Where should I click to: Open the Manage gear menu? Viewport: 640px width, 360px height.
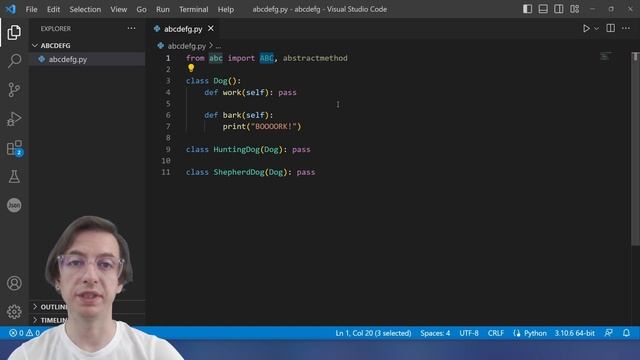(14, 311)
